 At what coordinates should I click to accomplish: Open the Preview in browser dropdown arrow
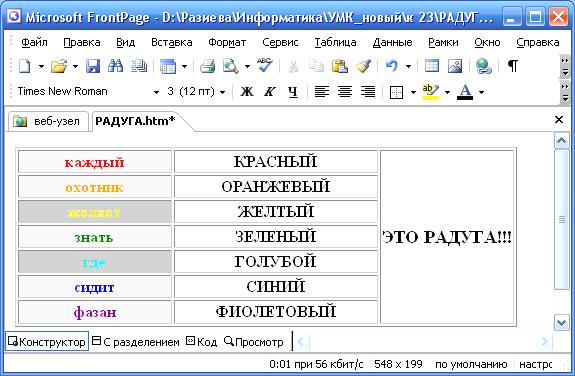coord(248,66)
